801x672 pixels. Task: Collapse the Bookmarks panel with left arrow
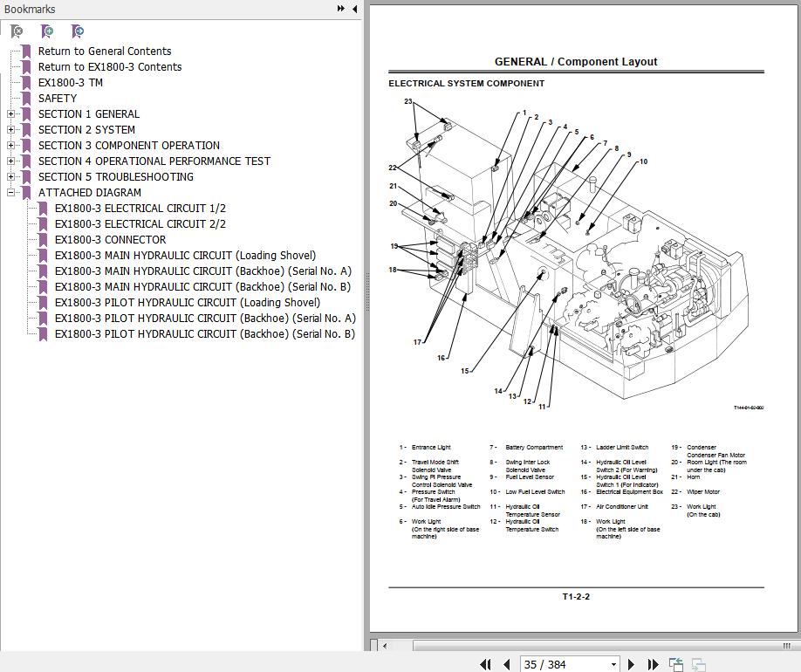pos(354,9)
